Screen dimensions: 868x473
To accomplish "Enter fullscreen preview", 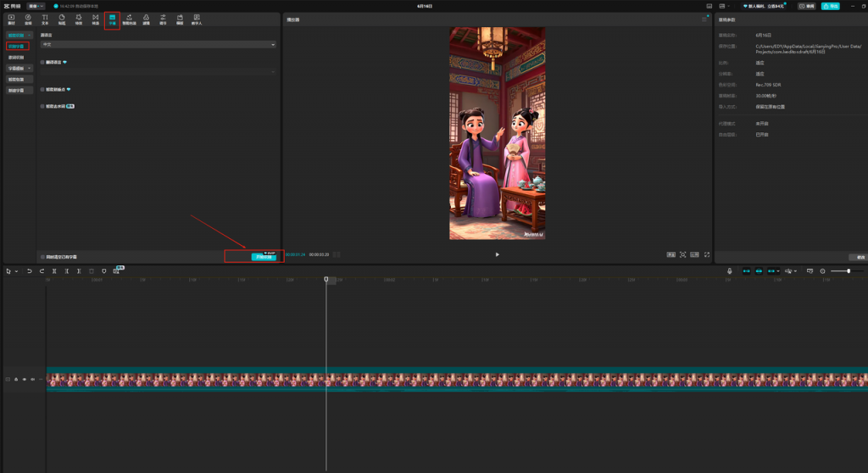I will [x=707, y=255].
